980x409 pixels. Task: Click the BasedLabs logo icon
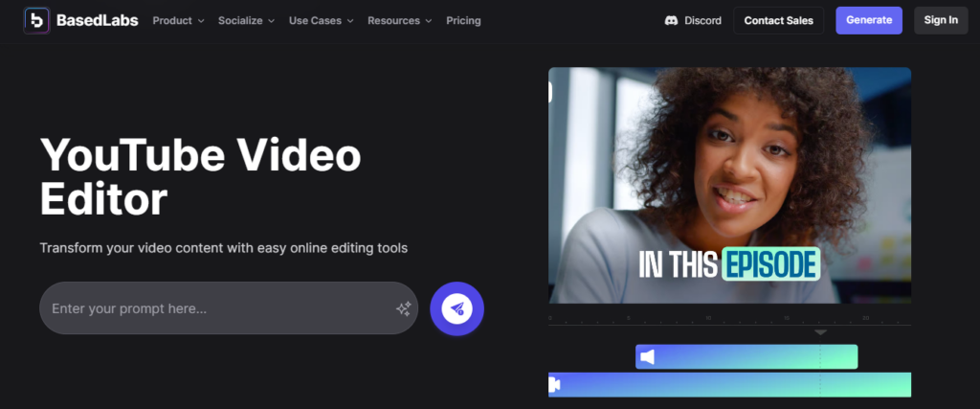coord(36,20)
